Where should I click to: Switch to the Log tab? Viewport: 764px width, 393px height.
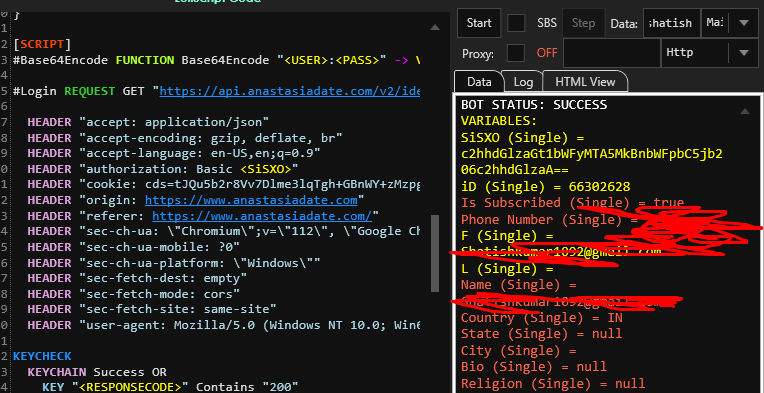coord(523,82)
